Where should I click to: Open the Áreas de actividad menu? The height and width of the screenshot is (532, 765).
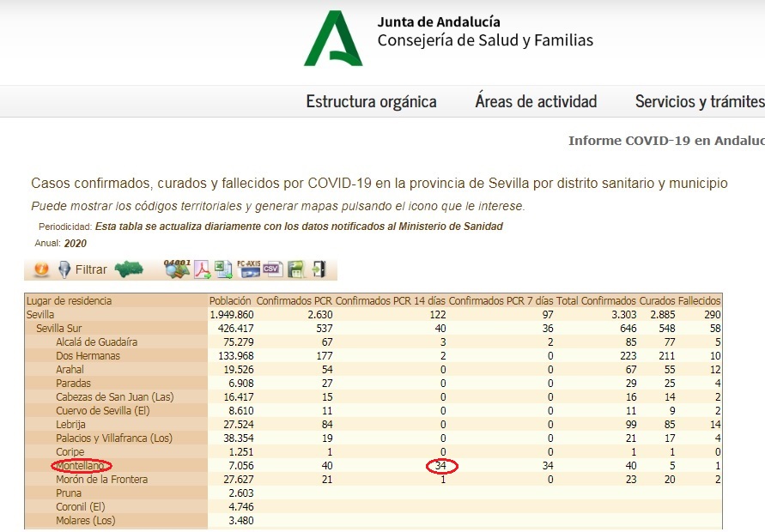pyautogui.click(x=536, y=101)
